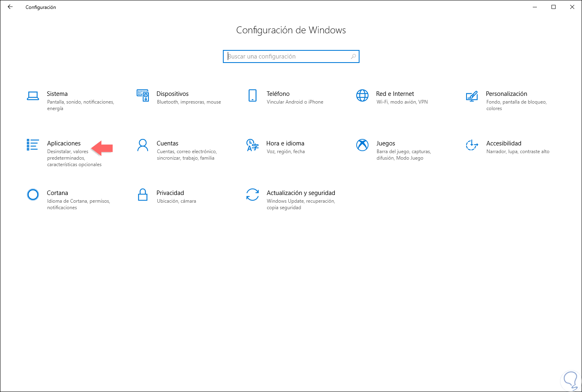Click the Sistema laptop icon
Image resolution: width=582 pixels, height=392 pixels.
pos(33,95)
